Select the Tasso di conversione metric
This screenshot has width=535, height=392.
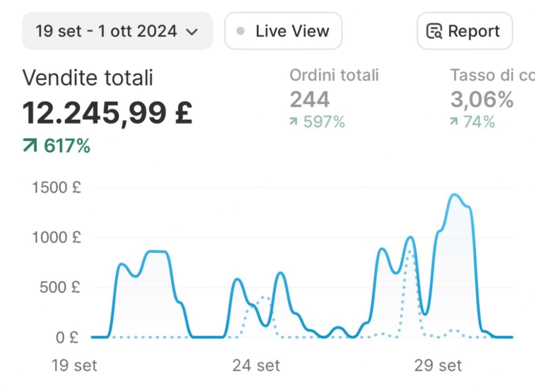(492, 75)
